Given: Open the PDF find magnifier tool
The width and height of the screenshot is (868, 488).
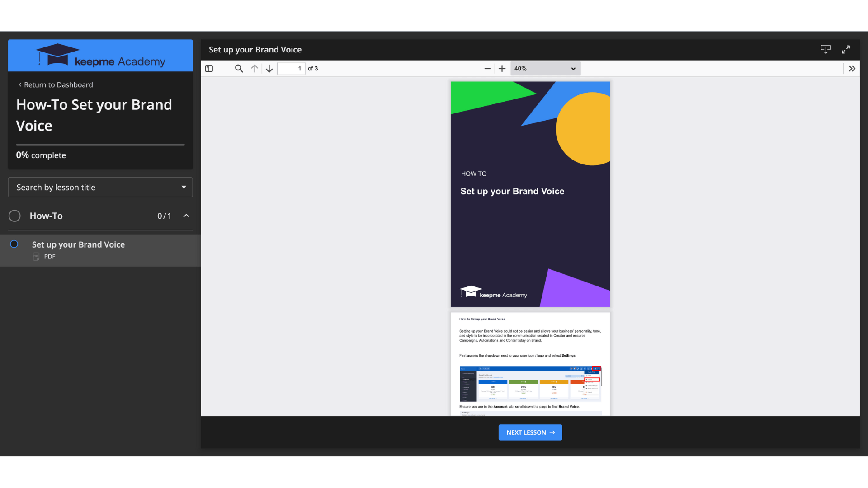Looking at the screenshot, I should click(x=239, y=69).
